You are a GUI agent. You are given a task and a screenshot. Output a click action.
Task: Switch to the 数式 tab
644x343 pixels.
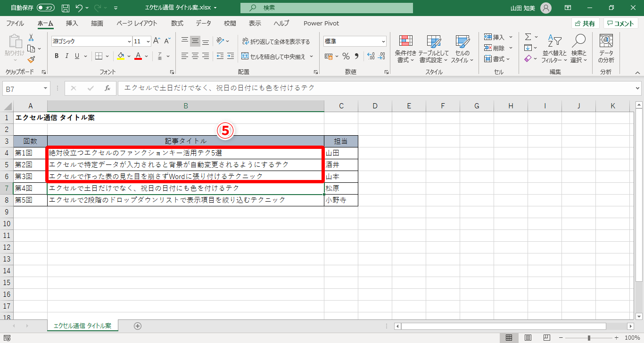(177, 23)
